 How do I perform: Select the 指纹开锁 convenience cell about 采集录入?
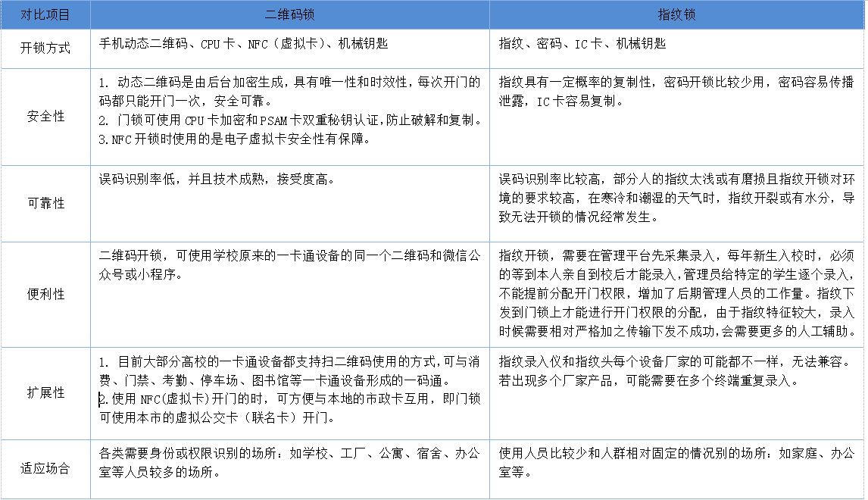(x=677, y=293)
